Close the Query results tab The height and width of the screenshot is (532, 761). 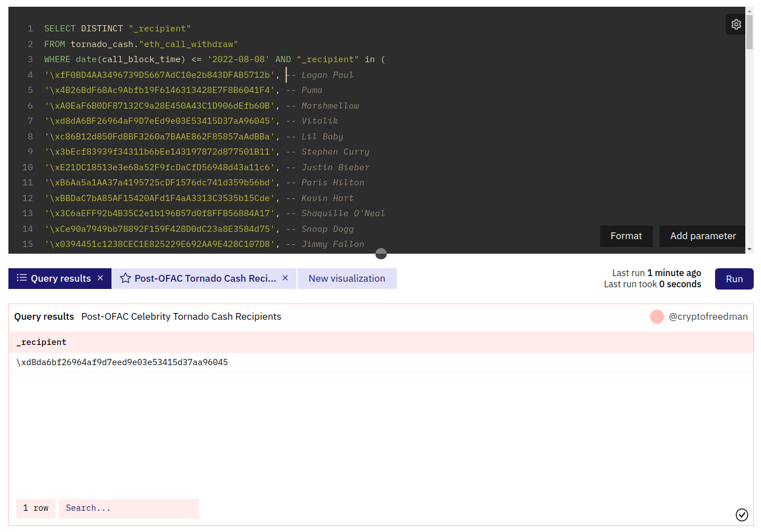pos(100,278)
